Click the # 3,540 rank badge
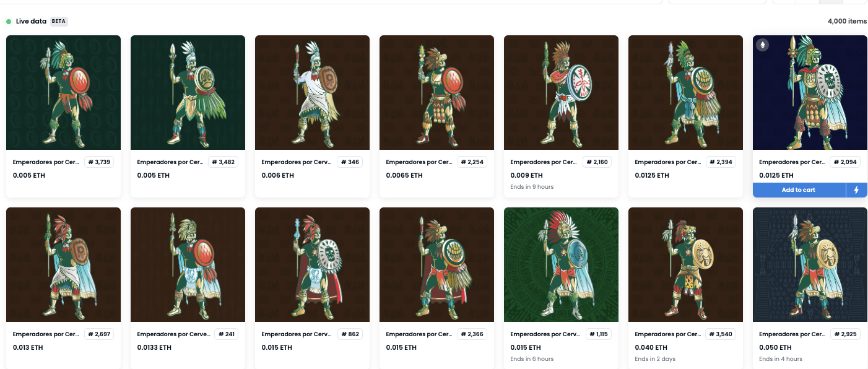The height and width of the screenshot is (369, 868). pyautogui.click(x=721, y=334)
